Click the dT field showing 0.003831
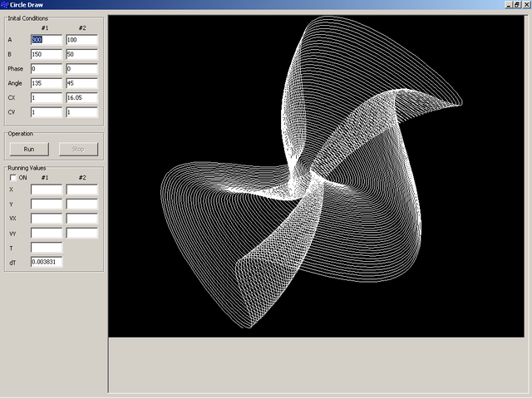Viewport: 532px width, 399px height. click(x=47, y=262)
